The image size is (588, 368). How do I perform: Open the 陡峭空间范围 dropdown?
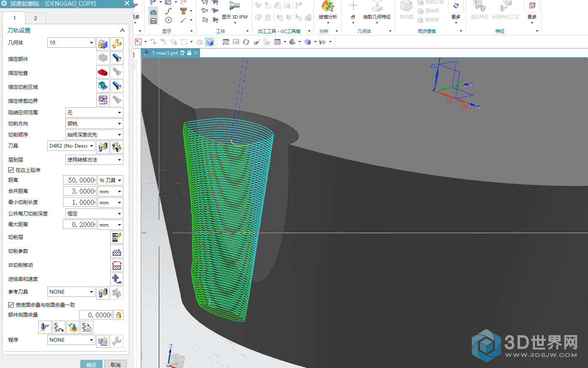click(94, 112)
